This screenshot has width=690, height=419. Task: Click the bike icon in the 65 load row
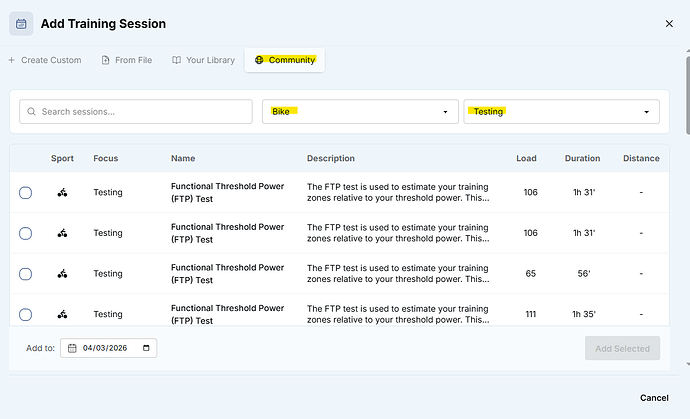point(62,274)
